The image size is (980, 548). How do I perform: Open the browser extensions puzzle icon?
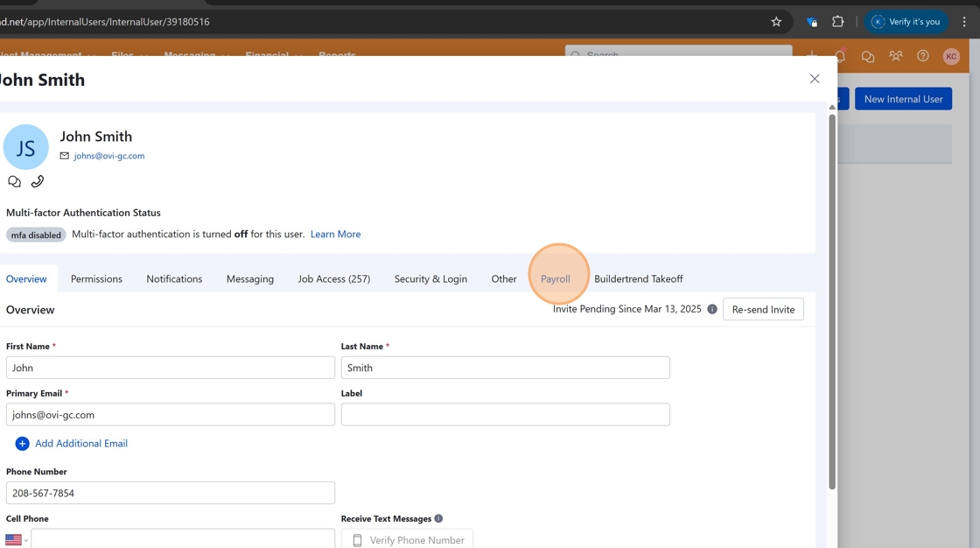tap(838, 22)
